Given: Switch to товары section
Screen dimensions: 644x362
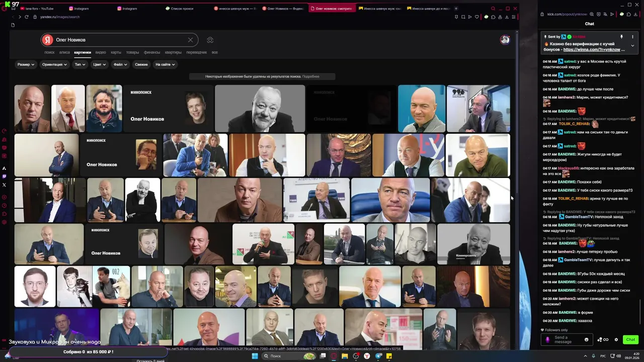Looking at the screenshot, I should tap(132, 52).
